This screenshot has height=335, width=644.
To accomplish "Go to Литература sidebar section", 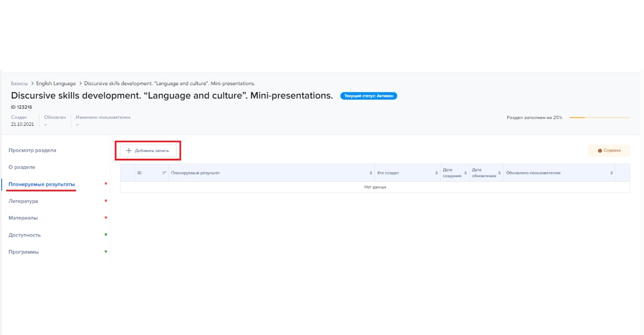I will point(23,201).
